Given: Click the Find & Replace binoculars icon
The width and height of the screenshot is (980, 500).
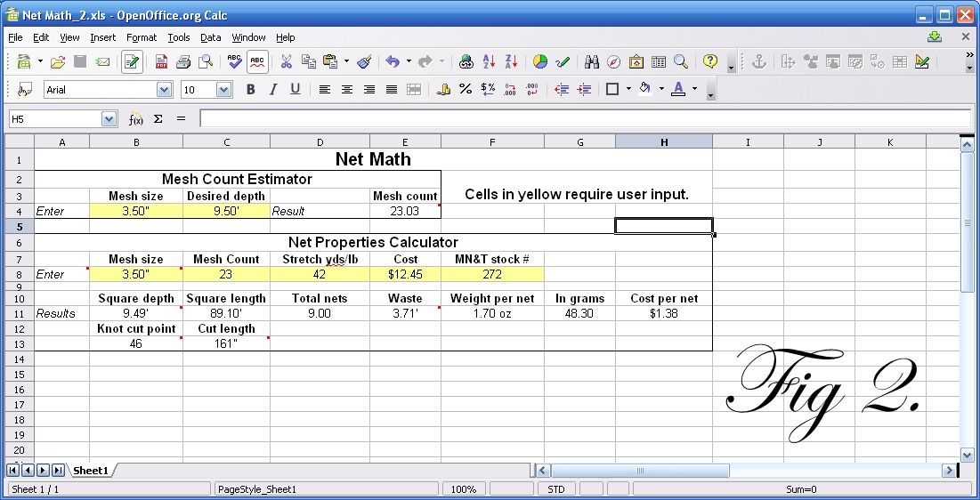Looking at the screenshot, I should 592,62.
